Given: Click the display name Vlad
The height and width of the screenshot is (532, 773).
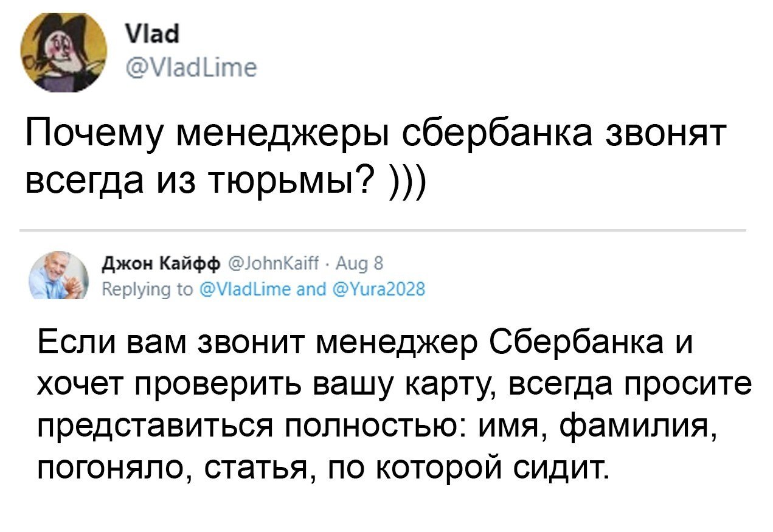Looking at the screenshot, I should coord(147,36).
